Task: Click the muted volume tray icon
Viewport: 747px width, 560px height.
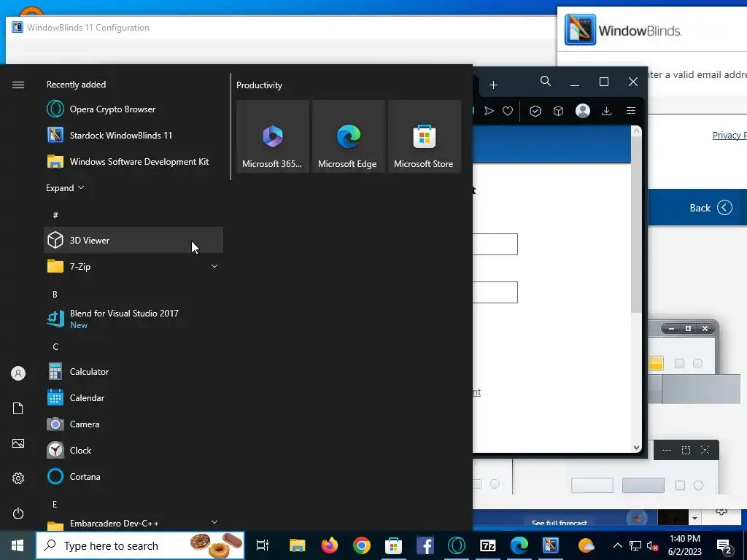Action: (652, 545)
